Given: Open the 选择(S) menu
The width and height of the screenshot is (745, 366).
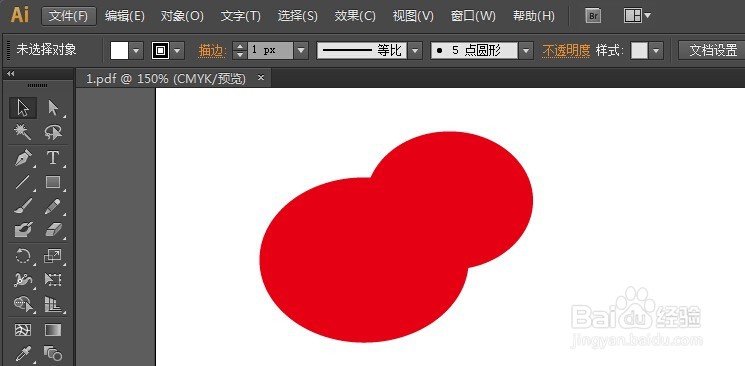Looking at the screenshot, I should 297,16.
